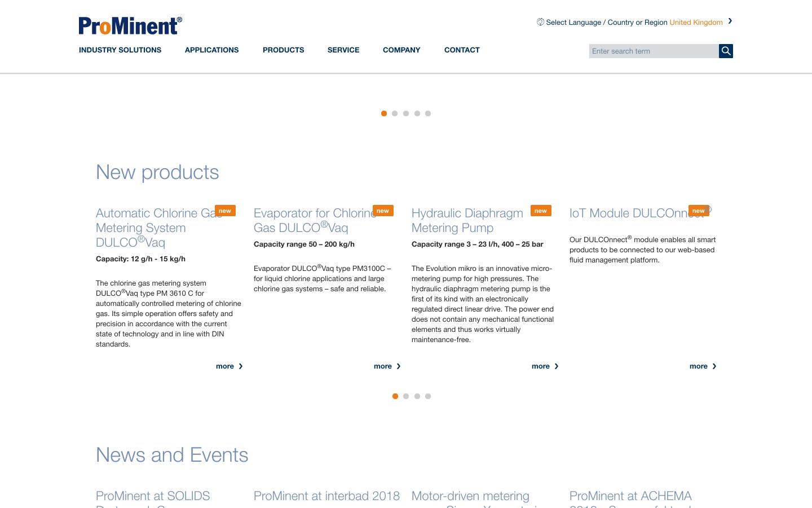
Task: Open the Products navigation menu
Action: point(283,50)
